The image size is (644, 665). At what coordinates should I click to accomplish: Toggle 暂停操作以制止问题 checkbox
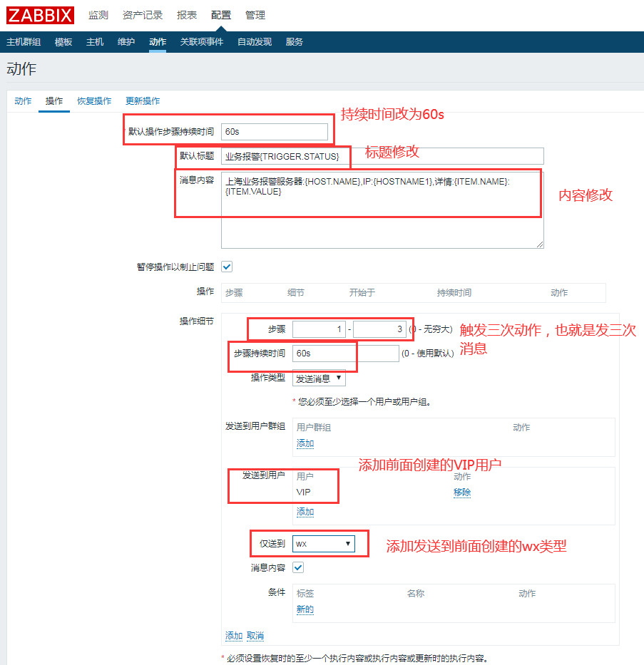[x=227, y=267]
